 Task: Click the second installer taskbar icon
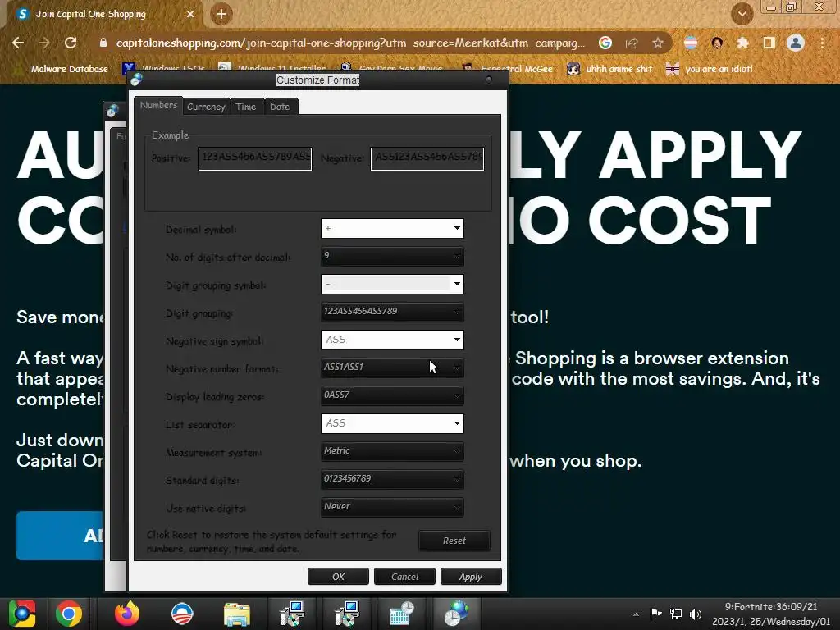pos(347,614)
